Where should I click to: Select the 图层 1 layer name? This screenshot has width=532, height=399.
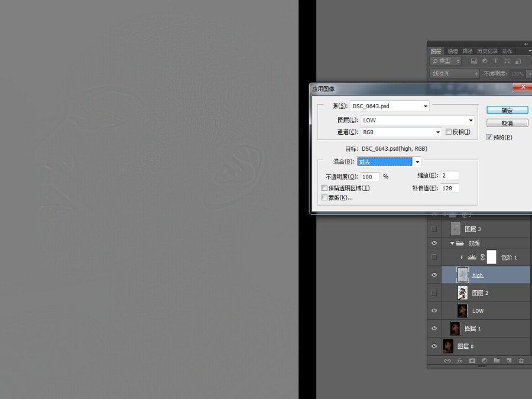(473, 329)
